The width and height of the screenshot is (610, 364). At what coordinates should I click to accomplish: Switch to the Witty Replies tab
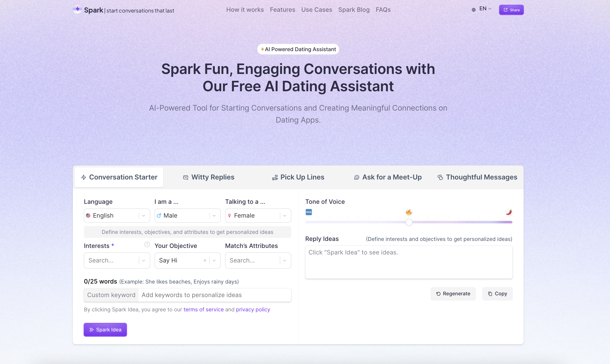[209, 177]
